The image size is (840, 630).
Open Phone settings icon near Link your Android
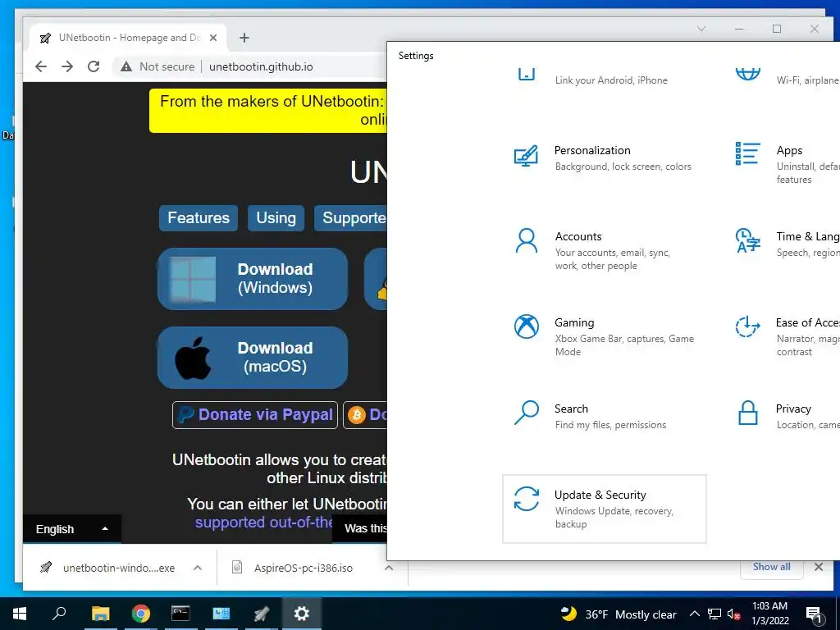[526, 74]
